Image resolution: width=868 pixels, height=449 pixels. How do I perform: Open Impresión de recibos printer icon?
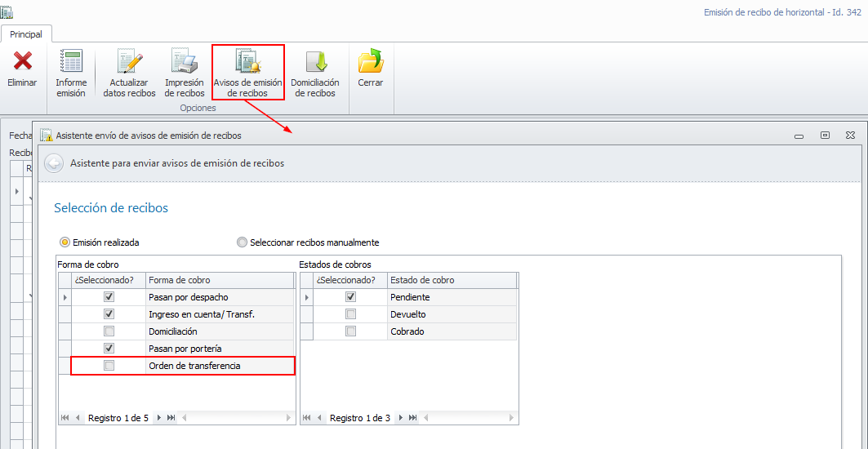[x=185, y=60]
